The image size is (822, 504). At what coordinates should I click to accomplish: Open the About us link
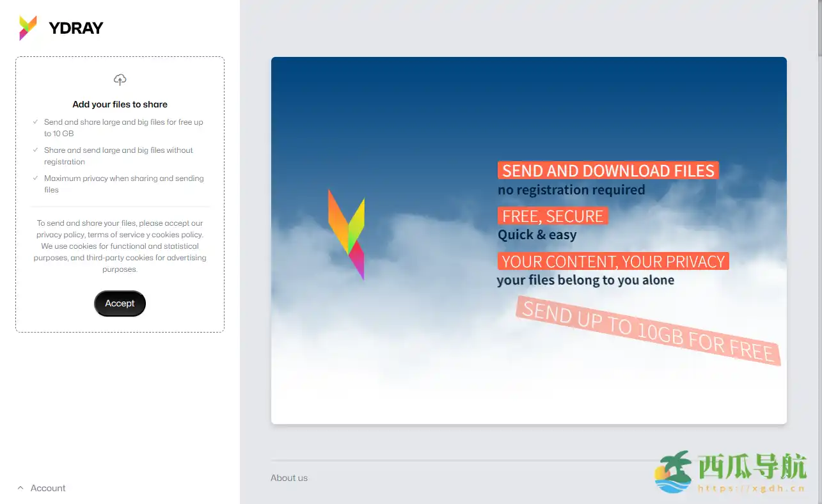click(289, 478)
